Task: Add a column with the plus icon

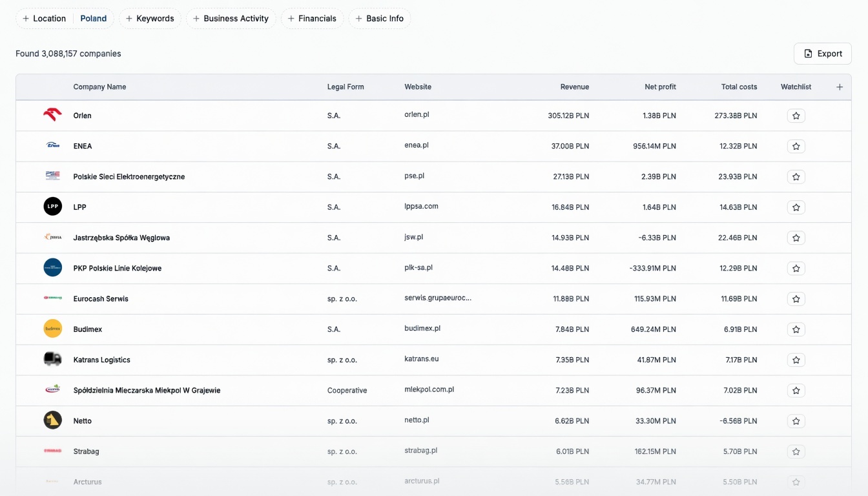Action: pos(840,87)
